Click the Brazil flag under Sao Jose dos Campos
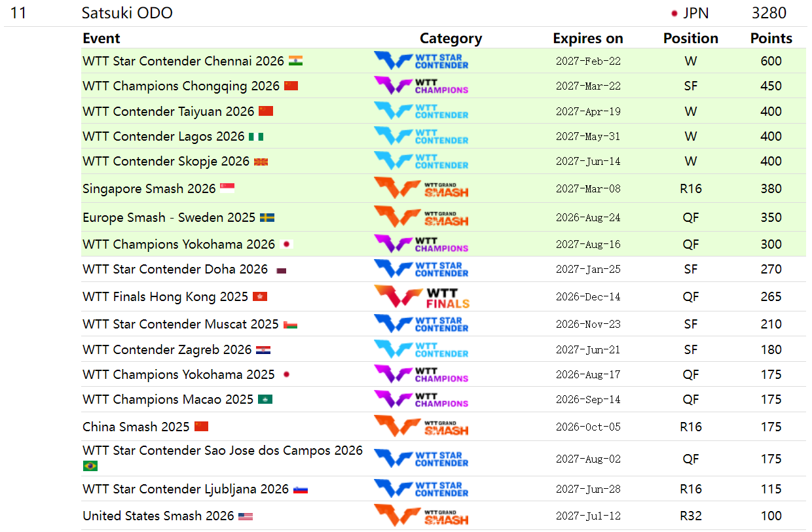The image size is (812, 532). 90,466
